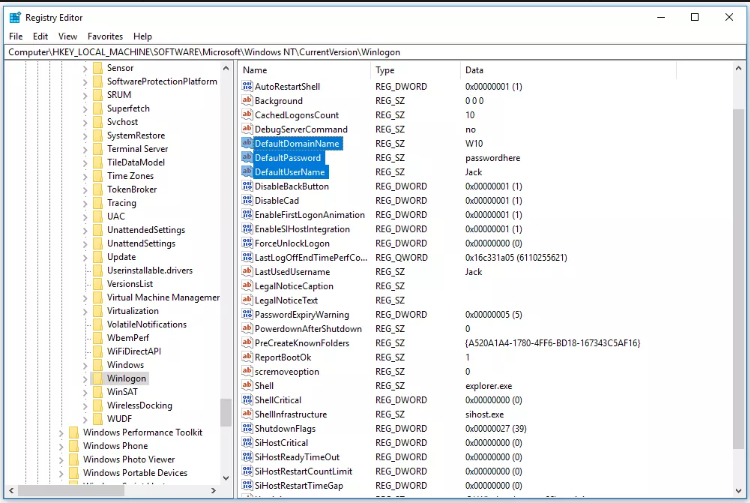The height and width of the screenshot is (503, 750).
Task: Select the SystemRestore key
Action: 136,135
